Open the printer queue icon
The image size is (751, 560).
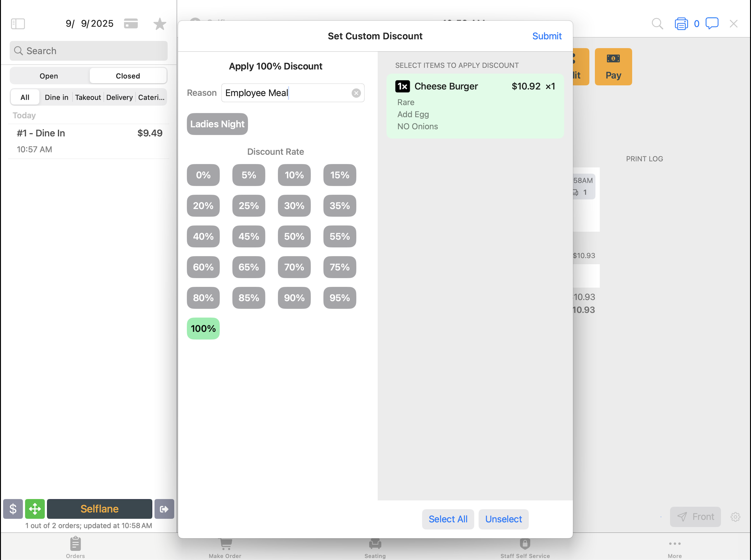[681, 24]
